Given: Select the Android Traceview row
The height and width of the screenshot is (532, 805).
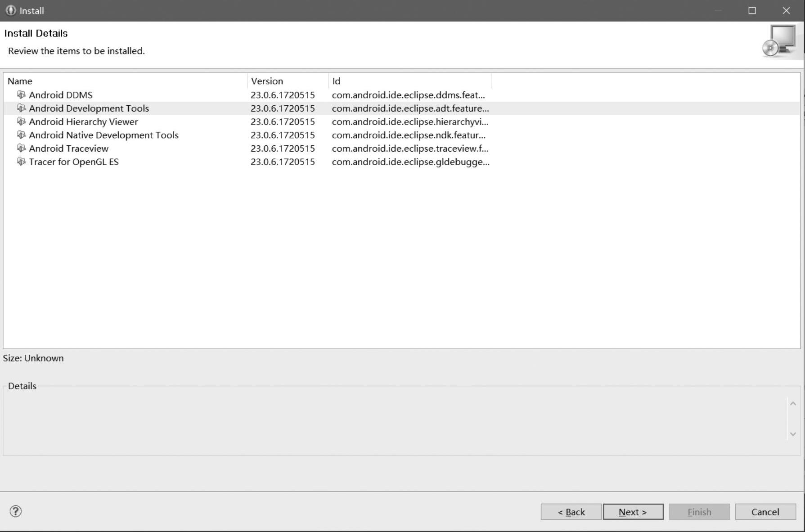Looking at the screenshot, I should click(x=401, y=149).
